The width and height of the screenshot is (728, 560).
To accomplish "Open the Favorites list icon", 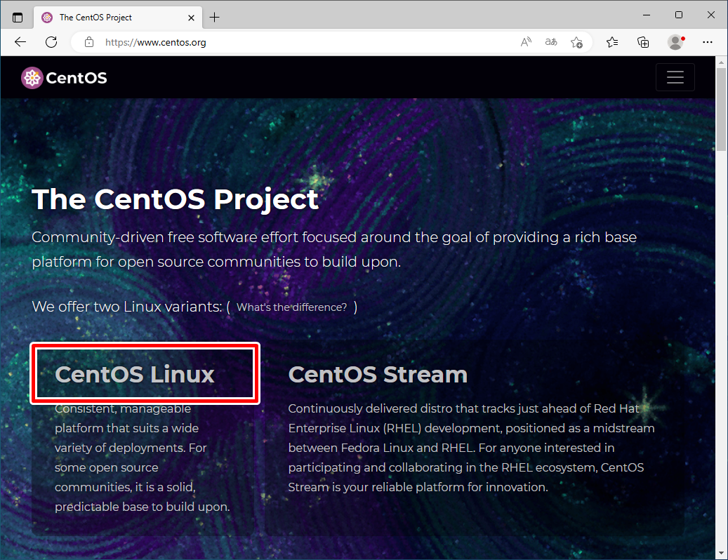I will [612, 42].
